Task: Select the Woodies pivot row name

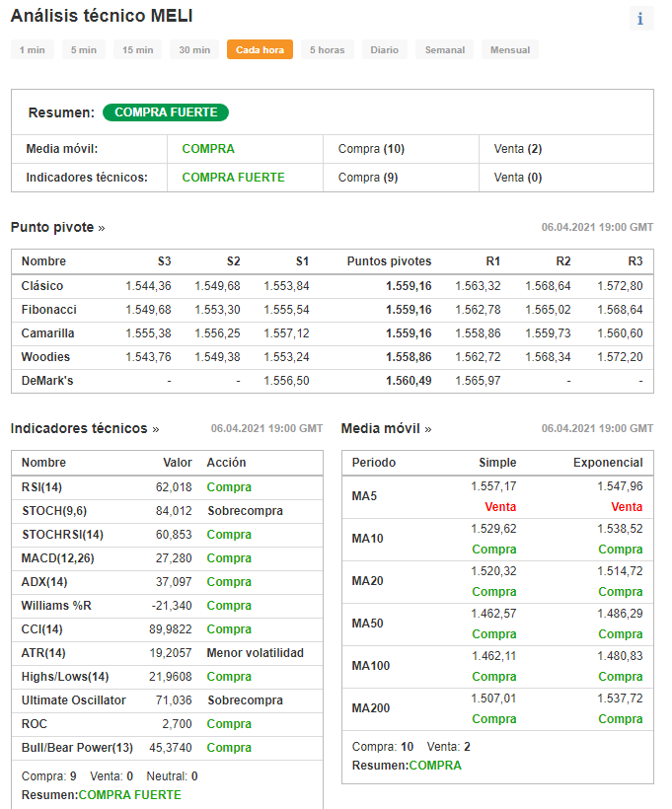Action: 46,357
